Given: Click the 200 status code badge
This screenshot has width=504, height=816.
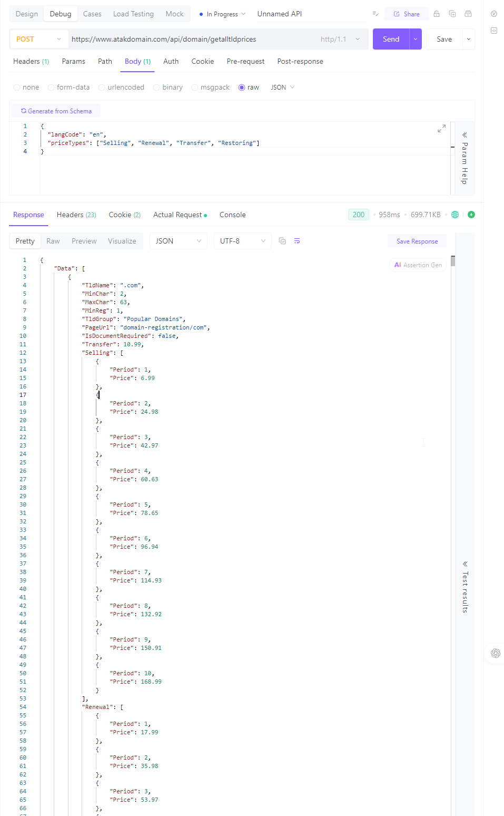Looking at the screenshot, I should (359, 215).
